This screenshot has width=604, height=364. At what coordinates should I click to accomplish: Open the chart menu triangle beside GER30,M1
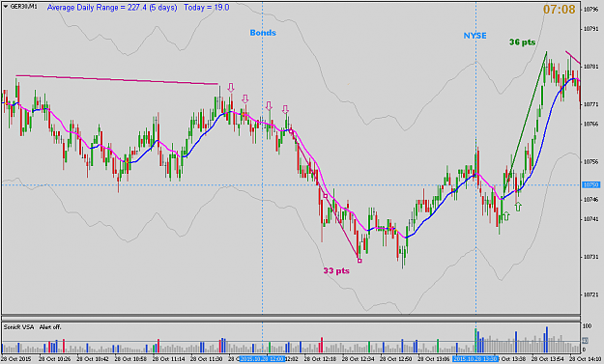tap(6, 7)
